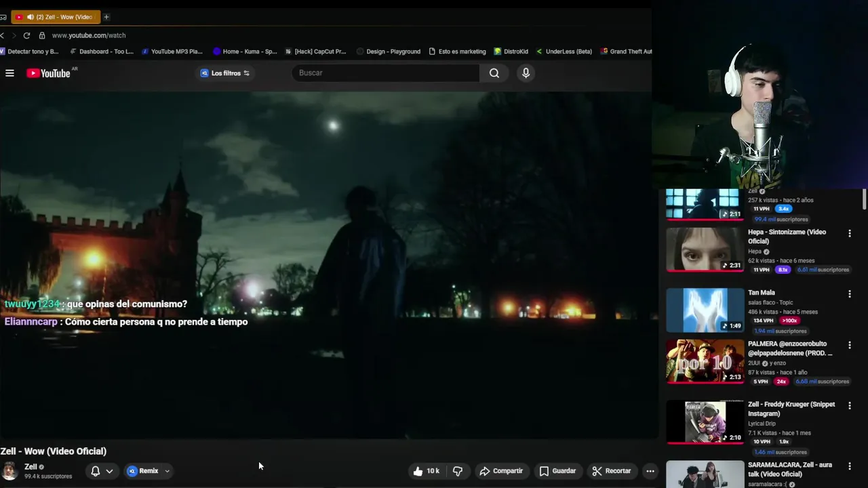
Task: Click the search magnifier button
Action: 494,73
